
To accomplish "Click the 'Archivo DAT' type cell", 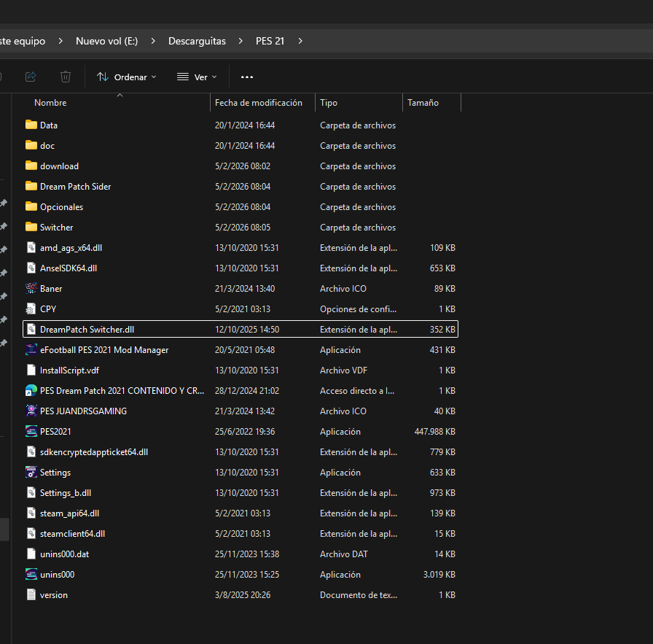I will point(344,554).
